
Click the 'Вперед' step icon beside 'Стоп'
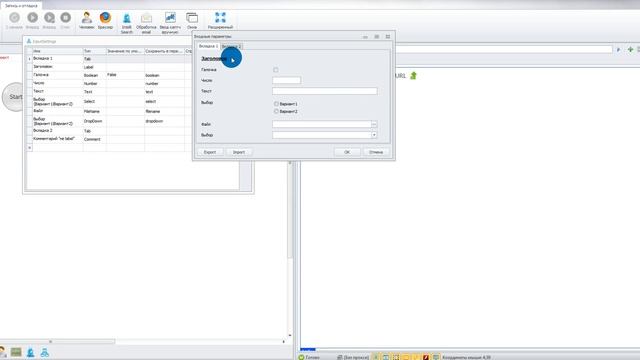[x=49, y=18]
